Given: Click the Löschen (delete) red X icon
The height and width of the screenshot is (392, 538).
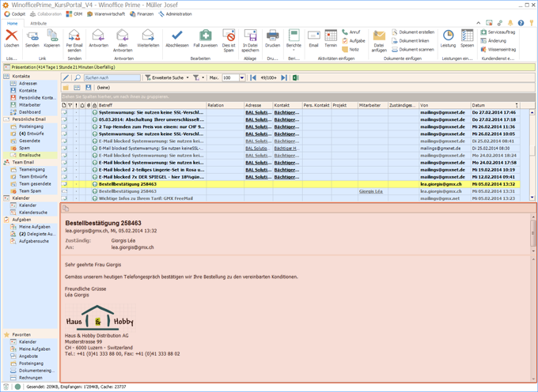Looking at the screenshot, I should (11, 36).
